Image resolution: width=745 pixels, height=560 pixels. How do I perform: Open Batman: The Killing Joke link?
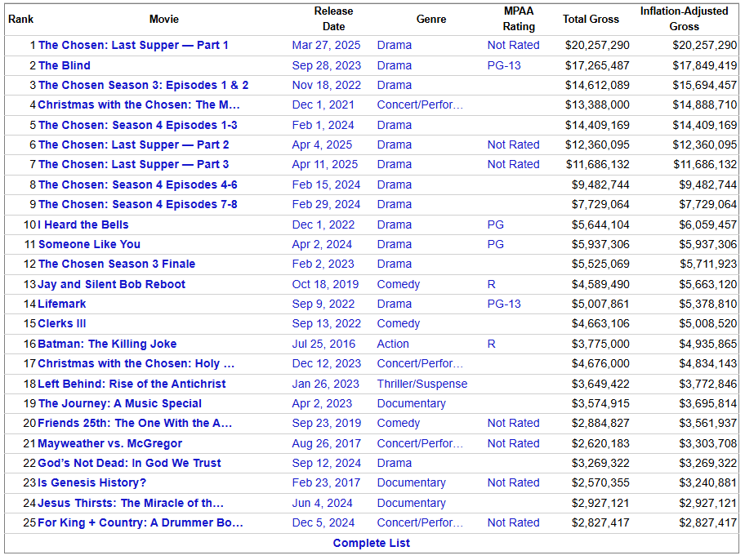[x=107, y=344]
